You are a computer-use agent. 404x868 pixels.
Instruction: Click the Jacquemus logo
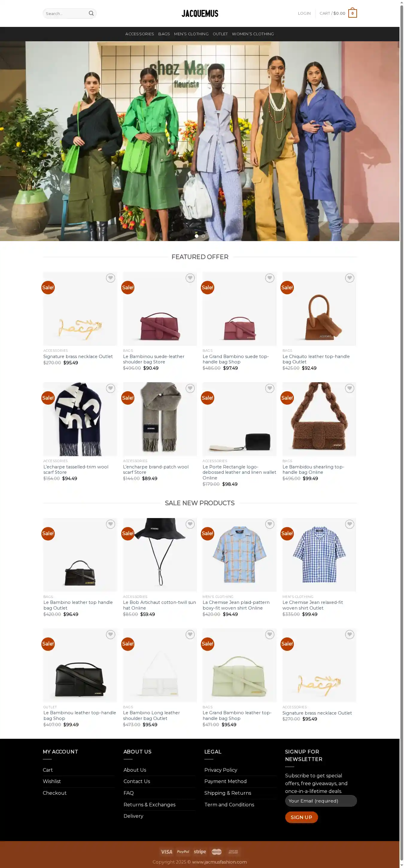click(200, 13)
